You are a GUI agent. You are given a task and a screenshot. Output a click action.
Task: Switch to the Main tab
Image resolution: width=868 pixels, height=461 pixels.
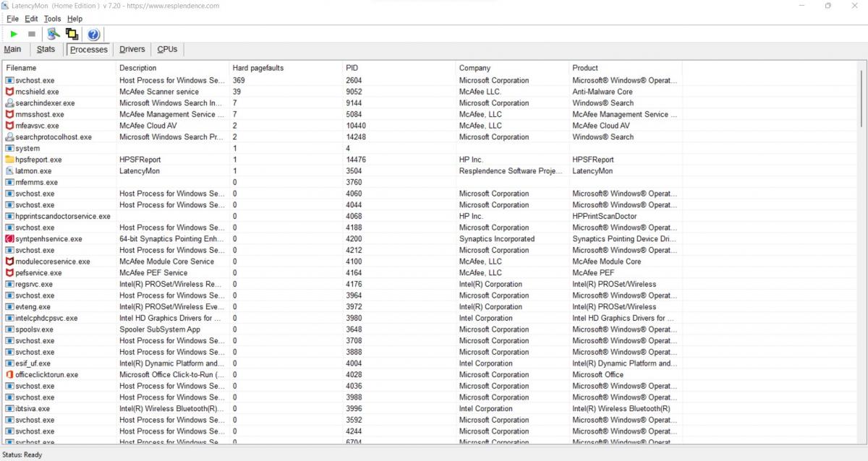(x=12, y=49)
